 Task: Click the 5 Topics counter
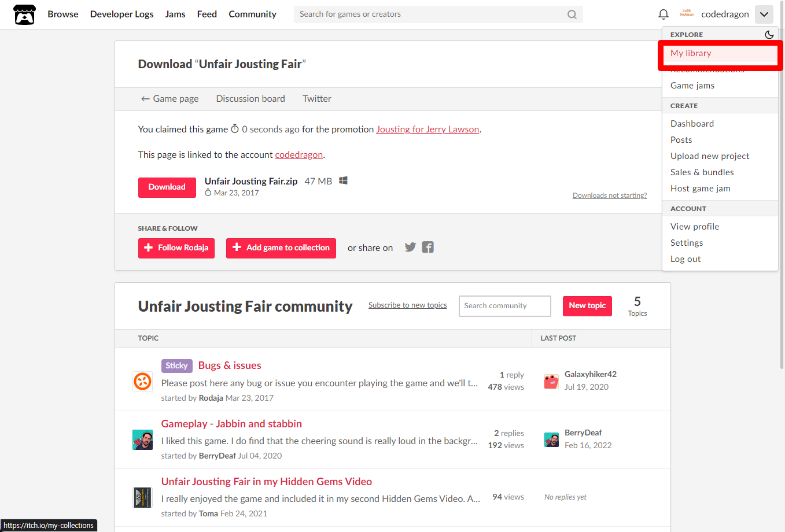(x=637, y=306)
